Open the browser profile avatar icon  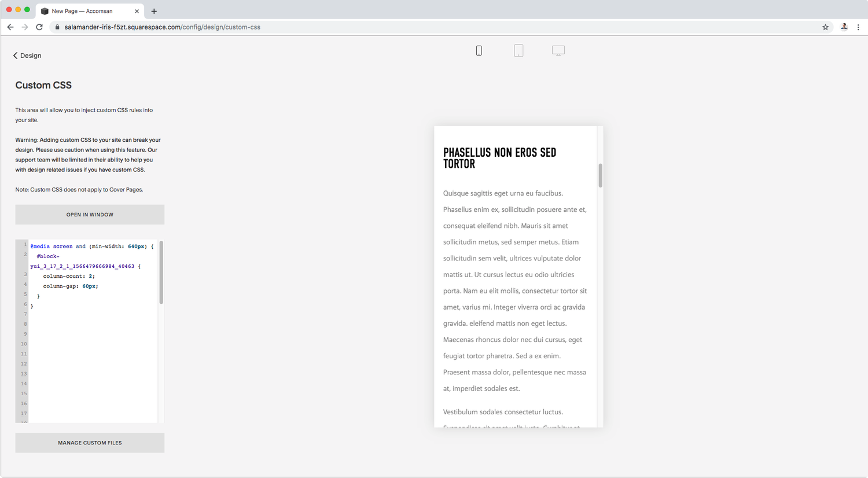(x=844, y=27)
